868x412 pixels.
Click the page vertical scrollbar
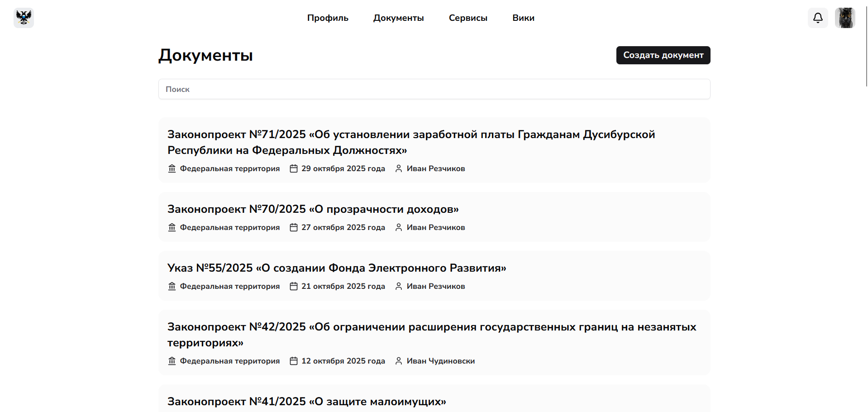point(866,45)
